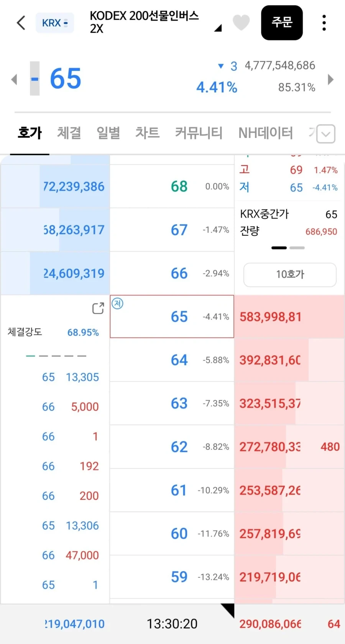This screenshot has height=644, width=345.
Task: Tap bid volume 272,780,33
Action: pos(270,447)
